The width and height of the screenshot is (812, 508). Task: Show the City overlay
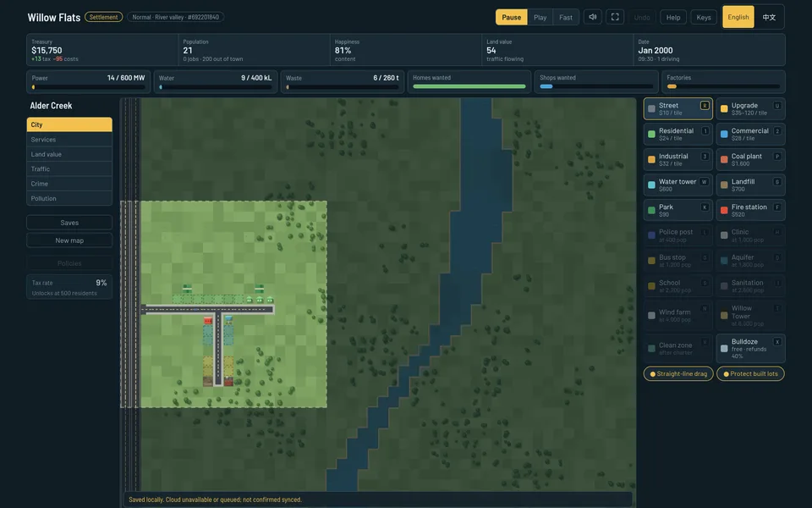coord(69,124)
